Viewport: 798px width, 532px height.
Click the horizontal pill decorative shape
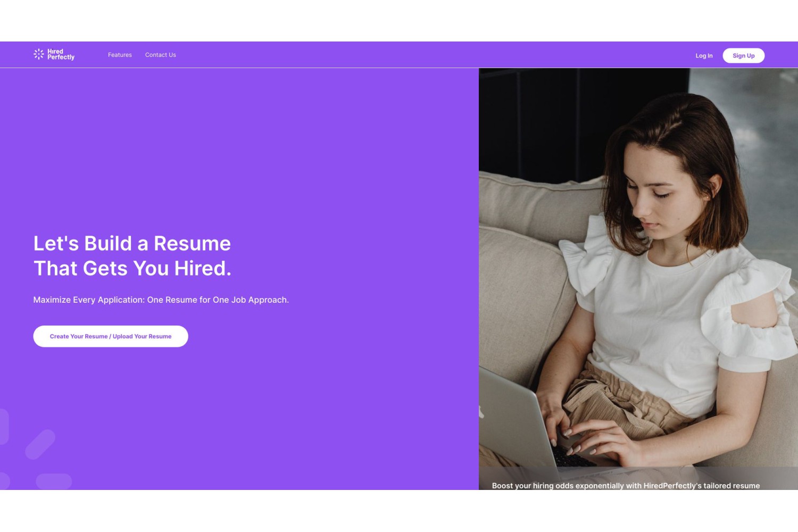tap(54, 481)
